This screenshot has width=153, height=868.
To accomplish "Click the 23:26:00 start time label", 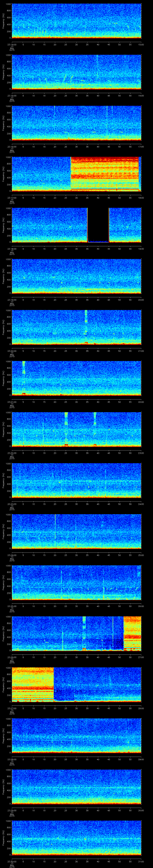I will (12, 657).
